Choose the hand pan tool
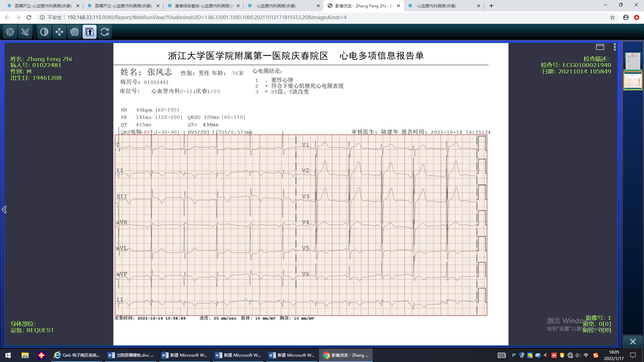The image size is (644, 362). pos(74,32)
